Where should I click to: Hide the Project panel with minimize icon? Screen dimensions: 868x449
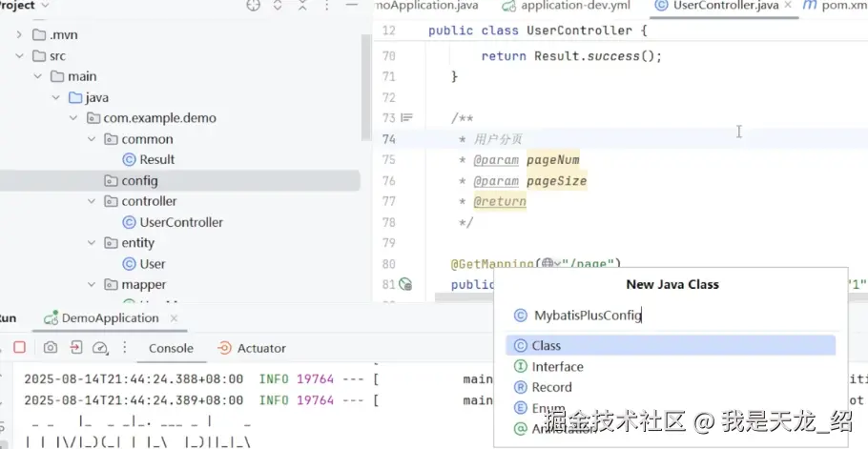tap(351, 5)
